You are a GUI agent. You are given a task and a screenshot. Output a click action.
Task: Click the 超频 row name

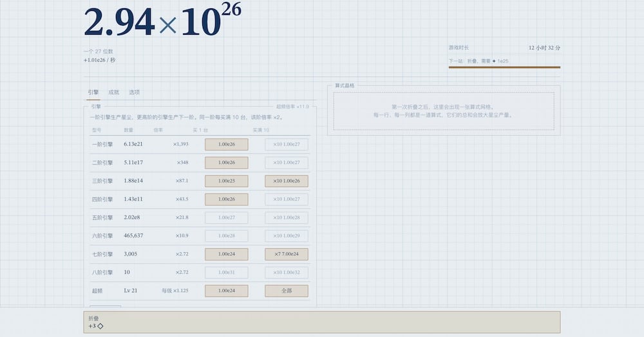97,291
